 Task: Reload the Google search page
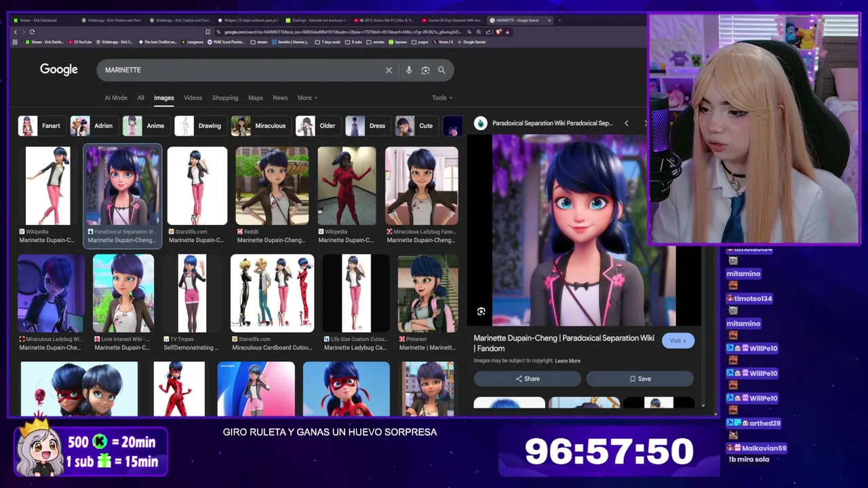32,32
